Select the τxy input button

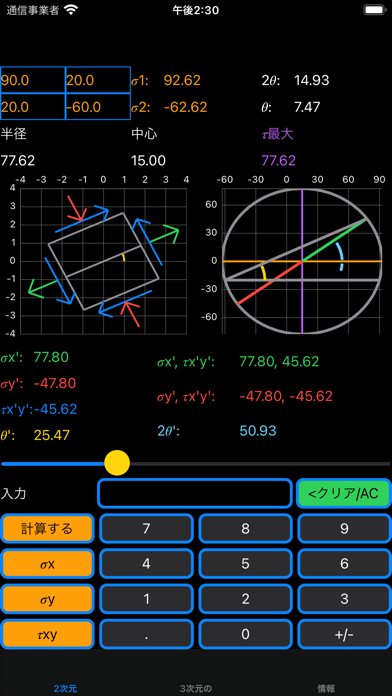point(47,635)
